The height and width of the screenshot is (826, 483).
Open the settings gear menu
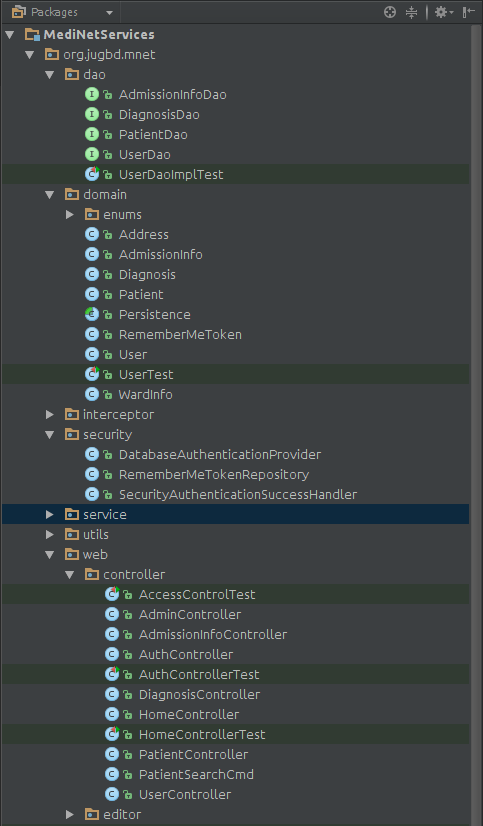pyautogui.click(x=443, y=12)
